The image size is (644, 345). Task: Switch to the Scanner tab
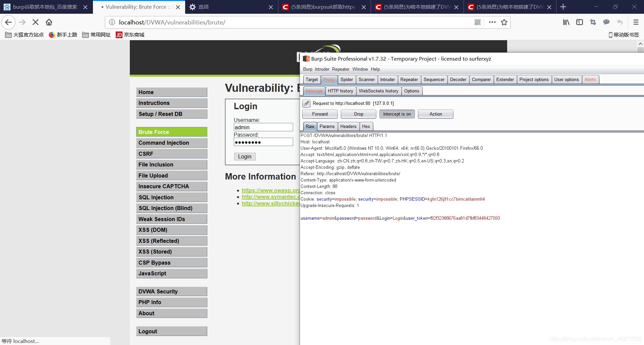click(366, 80)
